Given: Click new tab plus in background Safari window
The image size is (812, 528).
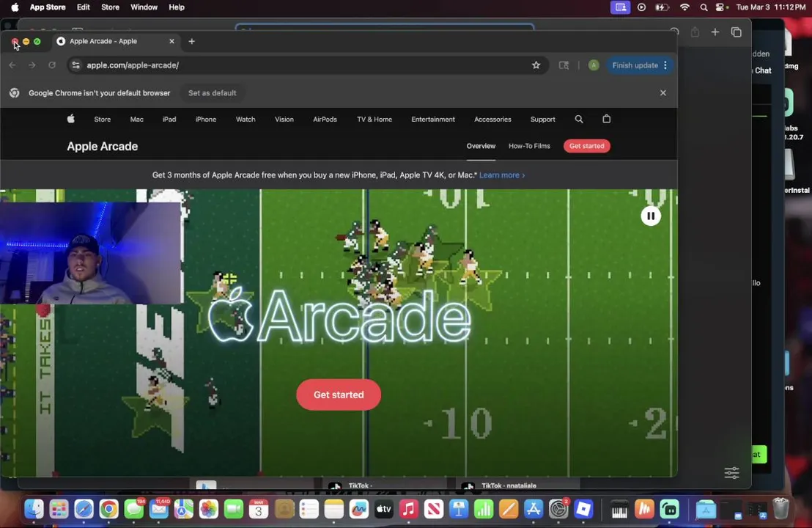Looking at the screenshot, I should tap(715, 32).
